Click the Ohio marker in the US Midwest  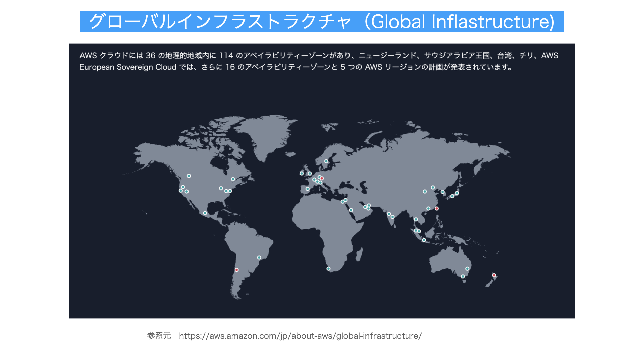(221, 188)
